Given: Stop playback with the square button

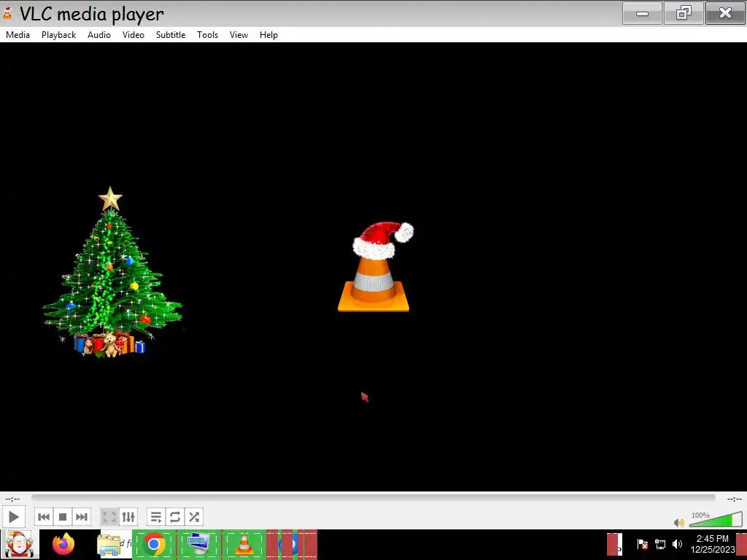Looking at the screenshot, I should (63, 517).
